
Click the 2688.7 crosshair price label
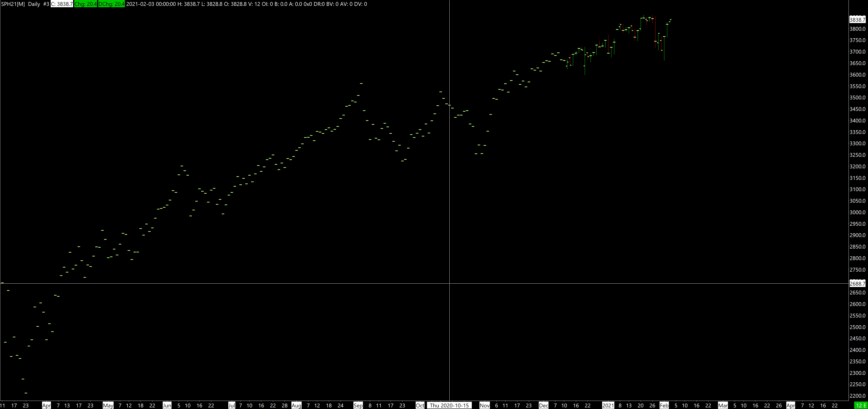tap(857, 284)
